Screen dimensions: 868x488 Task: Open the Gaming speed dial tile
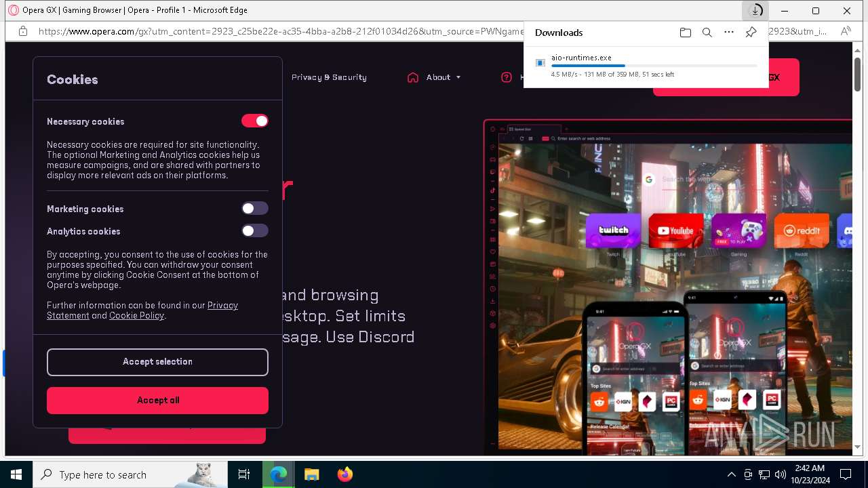tap(738, 231)
